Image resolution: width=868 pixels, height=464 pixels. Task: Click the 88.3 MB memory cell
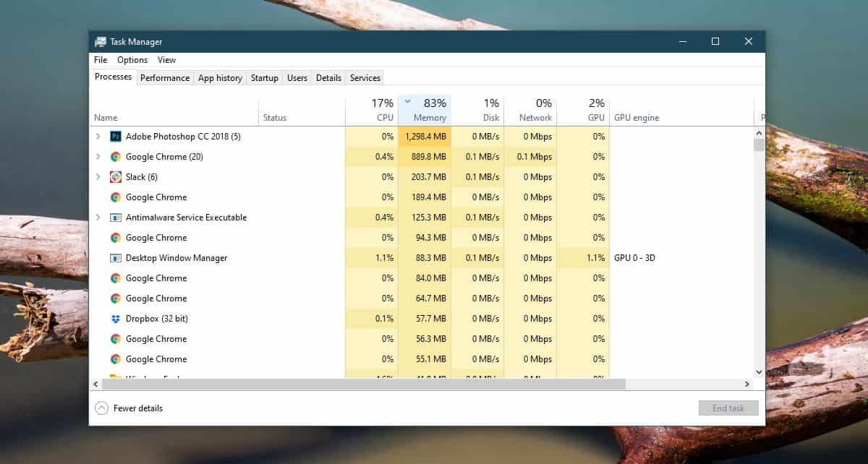coord(425,257)
